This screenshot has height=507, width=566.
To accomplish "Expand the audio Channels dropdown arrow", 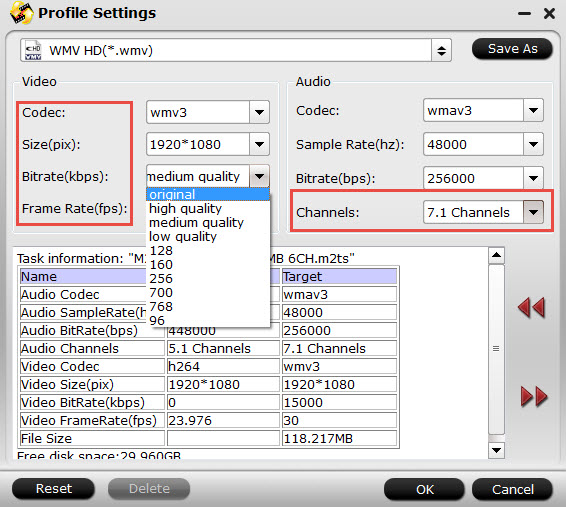I will click(533, 212).
